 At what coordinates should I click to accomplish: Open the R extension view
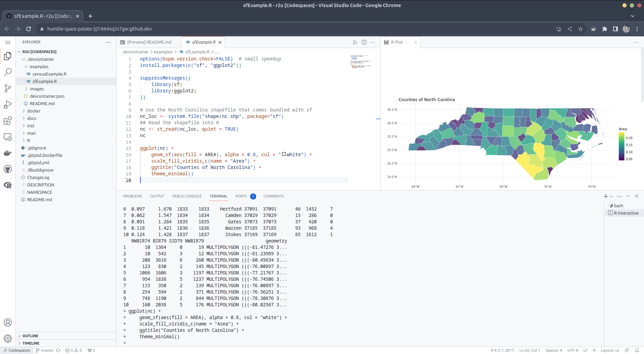[8, 185]
